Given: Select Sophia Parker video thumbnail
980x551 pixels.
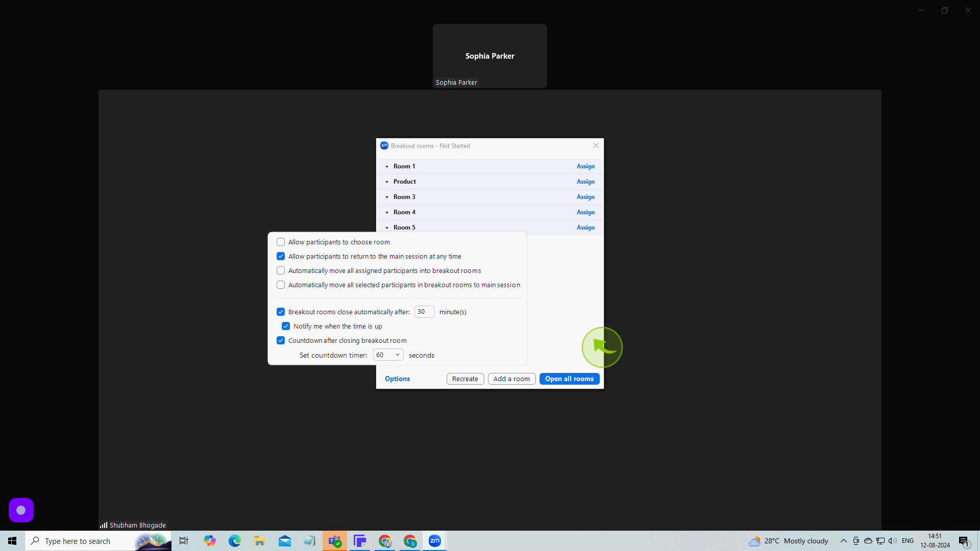Looking at the screenshot, I should pyautogui.click(x=490, y=56).
